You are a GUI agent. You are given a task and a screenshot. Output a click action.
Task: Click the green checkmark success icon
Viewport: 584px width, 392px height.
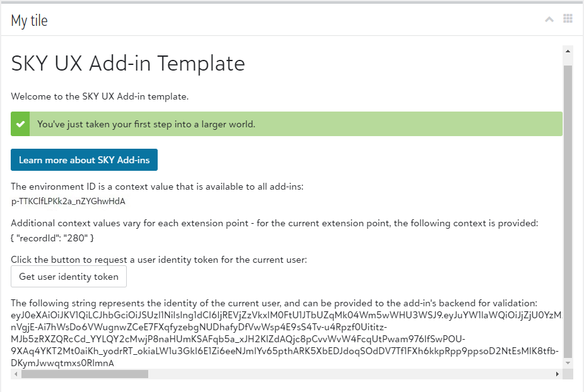[20, 124]
